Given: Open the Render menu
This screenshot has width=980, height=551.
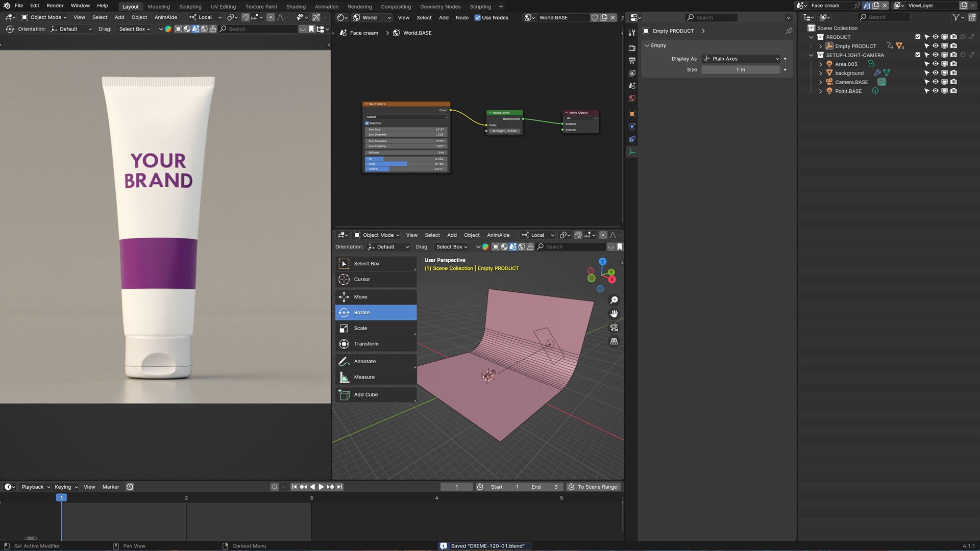Looking at the screenshot, I should click(55, 6).
